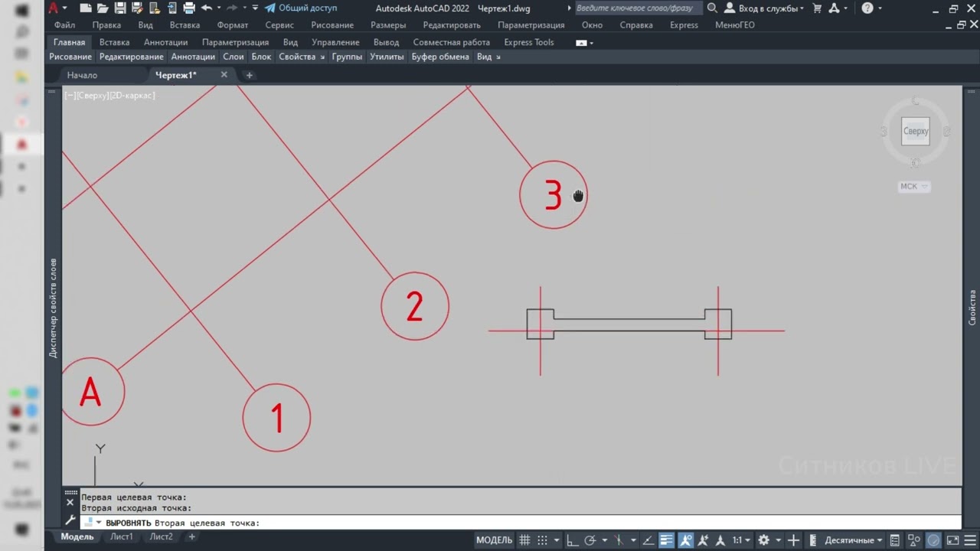Open snap mode settings dropdown arrow
Image resolution: width=980 pixels, height=551 pixels.
tap(557, 540)
